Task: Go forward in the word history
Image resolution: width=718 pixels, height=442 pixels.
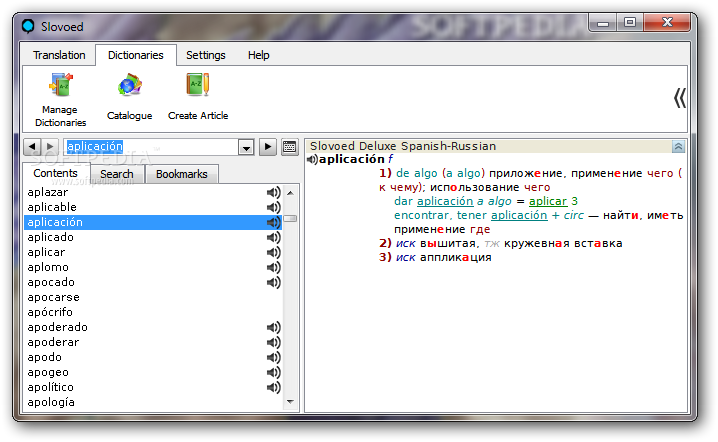Action: tap(50, 147)
